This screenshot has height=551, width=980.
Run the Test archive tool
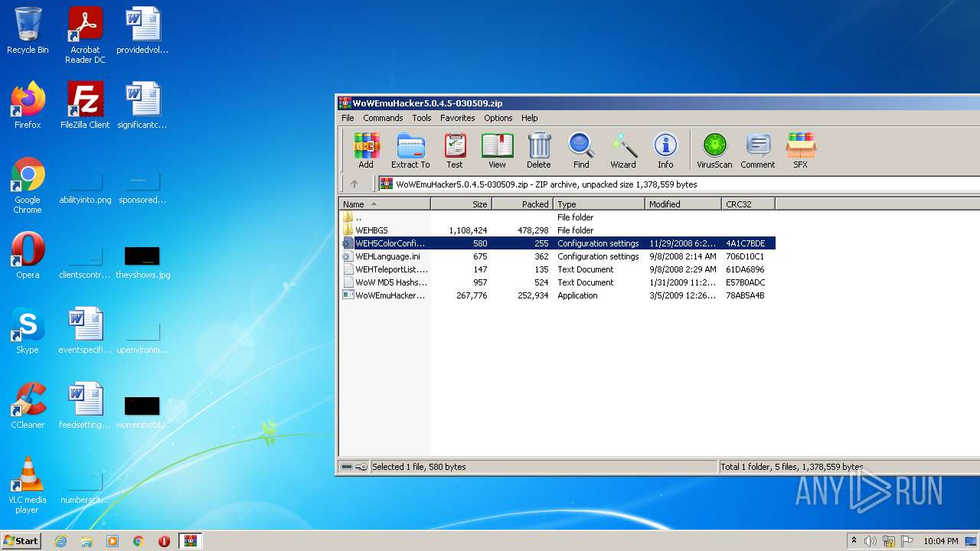click(x=455, y=150)
